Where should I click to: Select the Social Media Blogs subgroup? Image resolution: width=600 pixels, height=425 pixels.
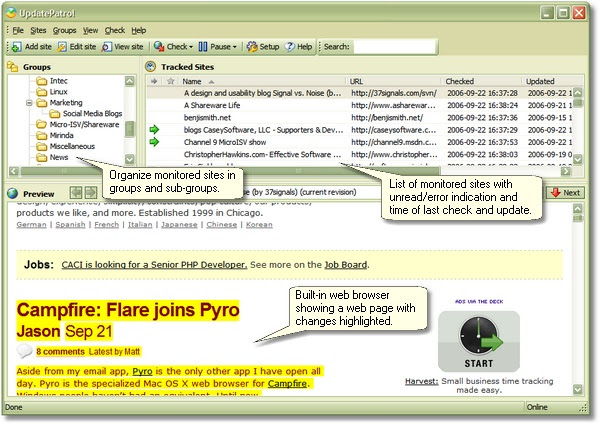[86, 114]
